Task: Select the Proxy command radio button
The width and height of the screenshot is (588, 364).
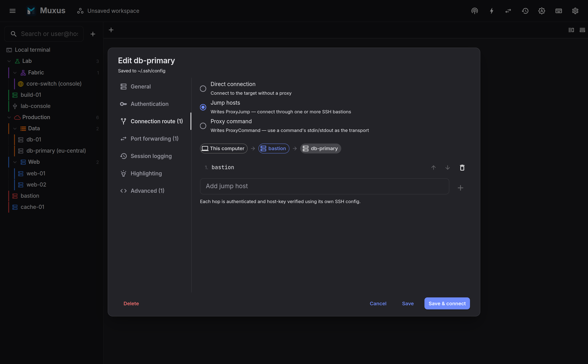Action: [x=203, y=126]
